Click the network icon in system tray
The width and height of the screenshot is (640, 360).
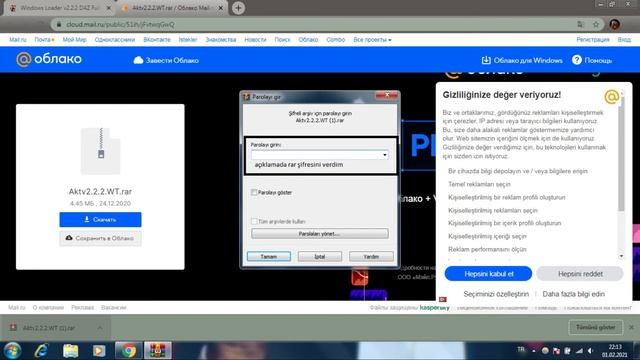[579, 351]
